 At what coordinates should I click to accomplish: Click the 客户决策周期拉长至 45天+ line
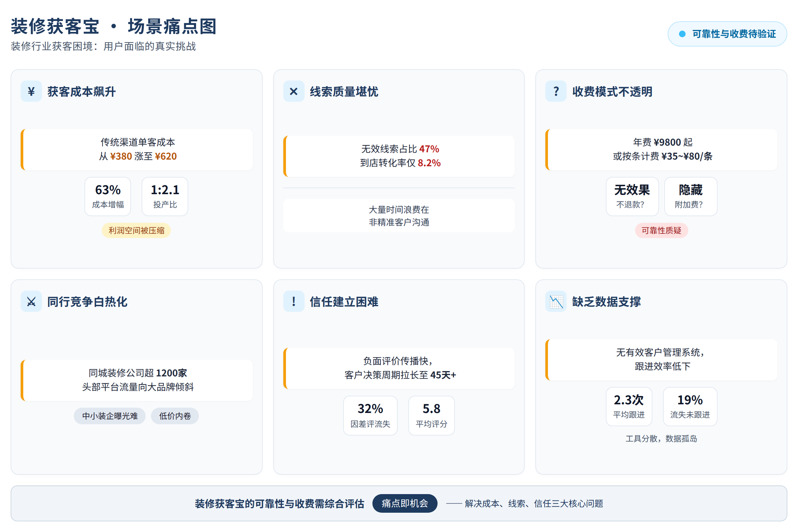[400, 375]
